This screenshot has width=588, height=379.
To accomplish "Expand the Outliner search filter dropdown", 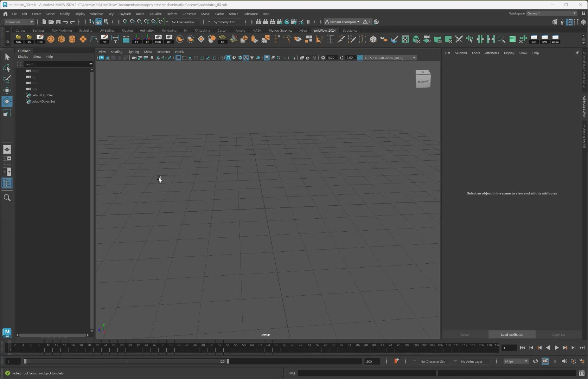I will click(91, 64).
